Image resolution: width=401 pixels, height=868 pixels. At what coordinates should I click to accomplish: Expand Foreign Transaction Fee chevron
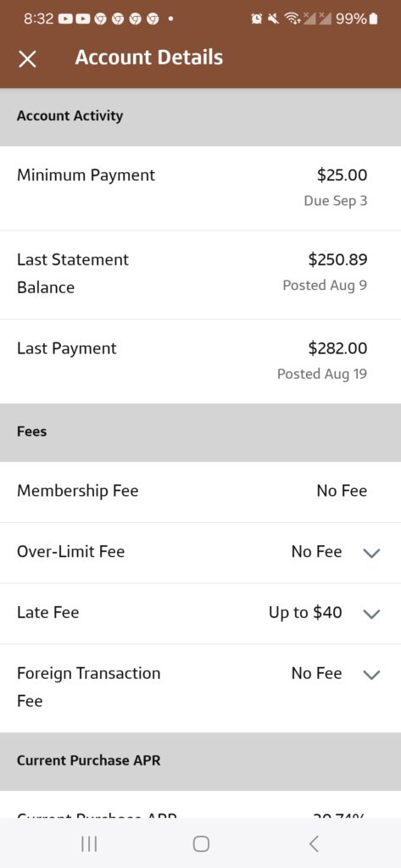[x=371, y=674]
